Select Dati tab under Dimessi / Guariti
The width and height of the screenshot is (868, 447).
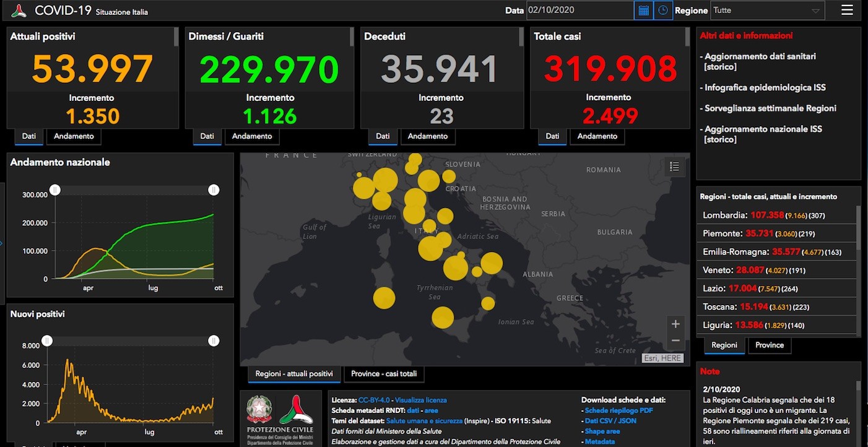207,136
